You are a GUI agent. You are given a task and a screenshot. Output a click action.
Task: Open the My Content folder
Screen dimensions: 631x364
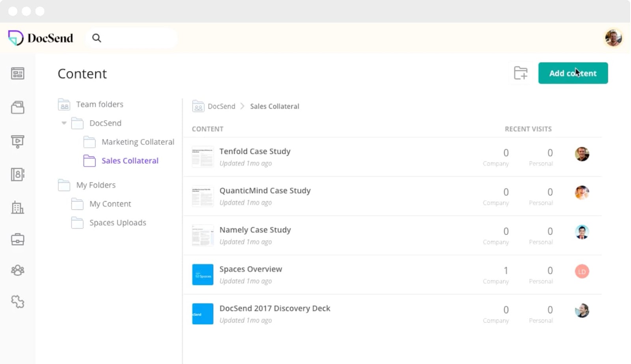(x=110, y=204)
